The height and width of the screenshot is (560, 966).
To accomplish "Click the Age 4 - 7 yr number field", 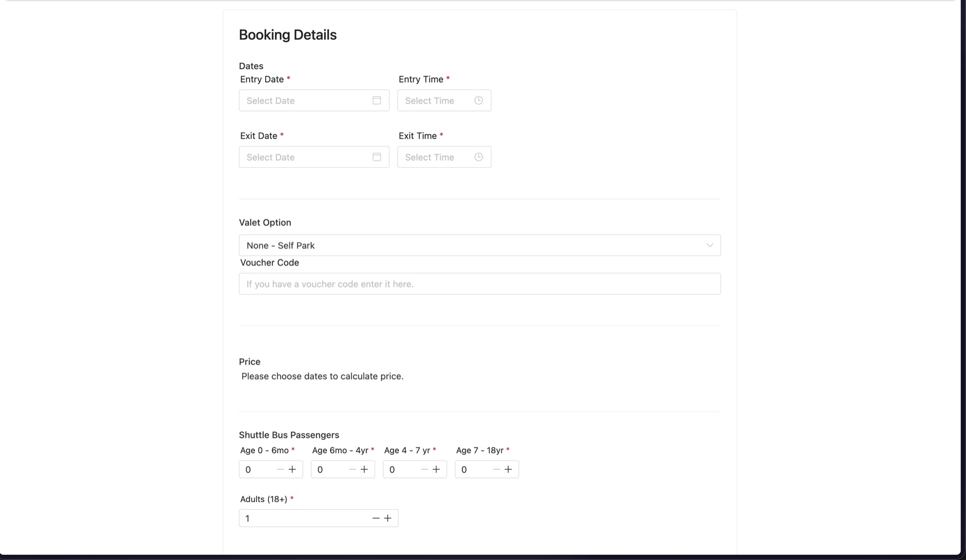I will pos(415,469).
